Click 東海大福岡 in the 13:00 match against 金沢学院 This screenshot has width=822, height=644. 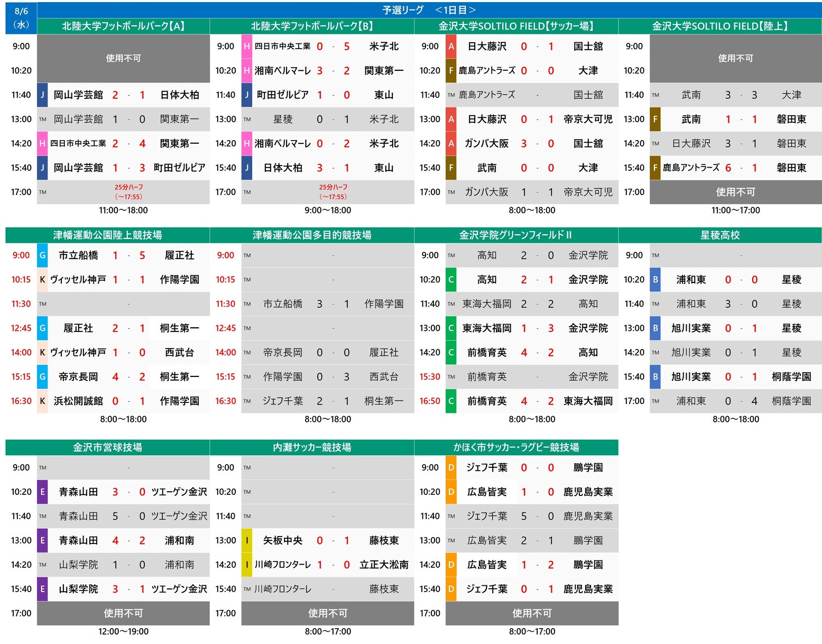point(487,328)
